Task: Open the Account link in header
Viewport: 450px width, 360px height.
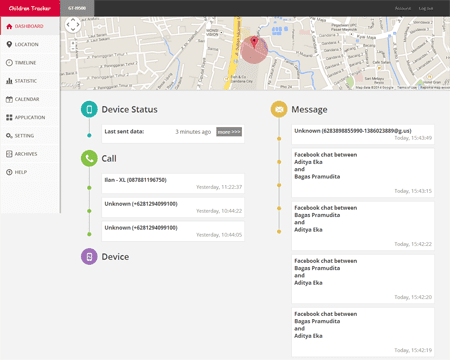Action: (403, 8)
